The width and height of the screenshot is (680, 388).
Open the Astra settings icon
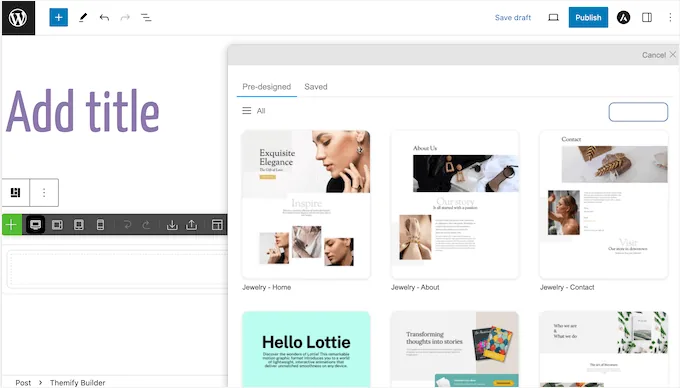click(x=623, y=17)
